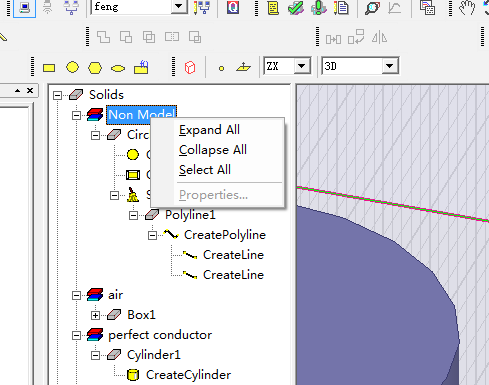
Task: Choose Select All from context menu
Action: pyautogui.click(x=205, y=170)
